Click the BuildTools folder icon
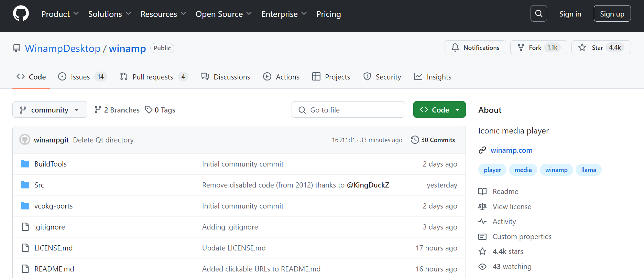Viewport: 644px width, 278px height. [x=25, y=164]
